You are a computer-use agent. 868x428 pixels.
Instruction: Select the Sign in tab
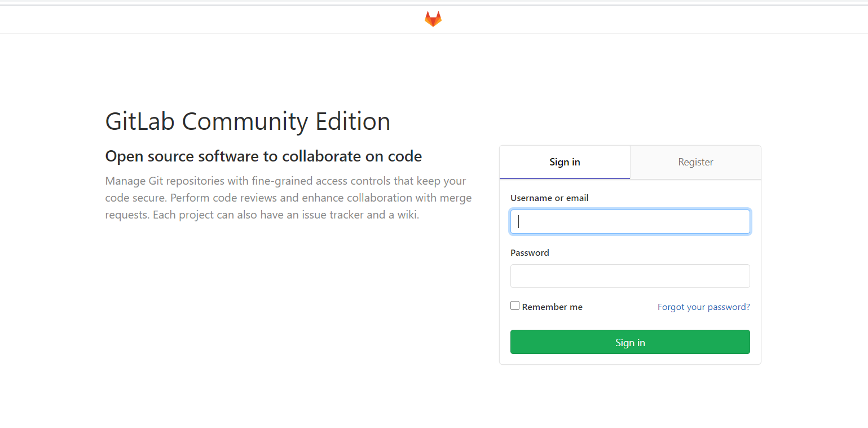[x=565, y=162]
